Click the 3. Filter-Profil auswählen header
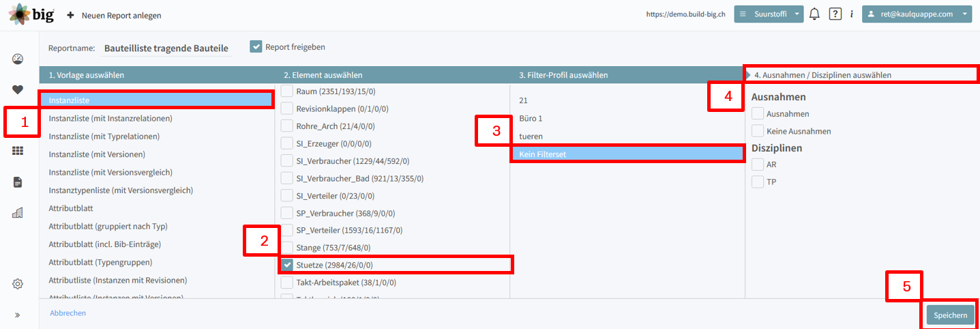 [627, 75]
